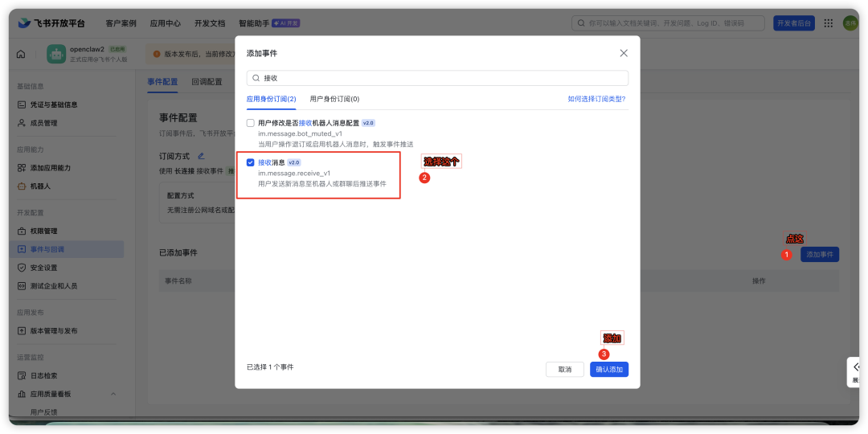Select the 应用身份订阅(2) tab

coord(272,99)
